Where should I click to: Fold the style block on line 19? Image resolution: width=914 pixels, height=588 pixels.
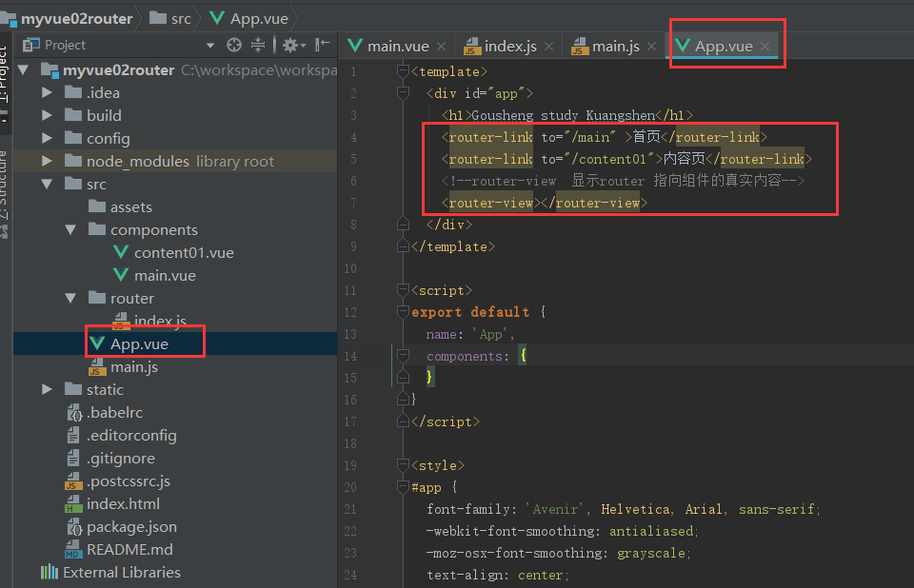point(403,465)
